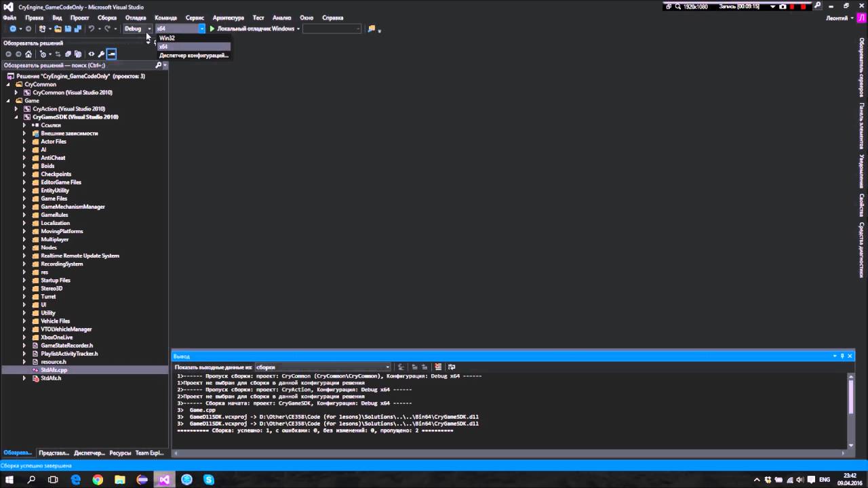The image size is (868, 488).
Task: Collapse the CryCommon solution folder
Action: click(x=8, y=85)
